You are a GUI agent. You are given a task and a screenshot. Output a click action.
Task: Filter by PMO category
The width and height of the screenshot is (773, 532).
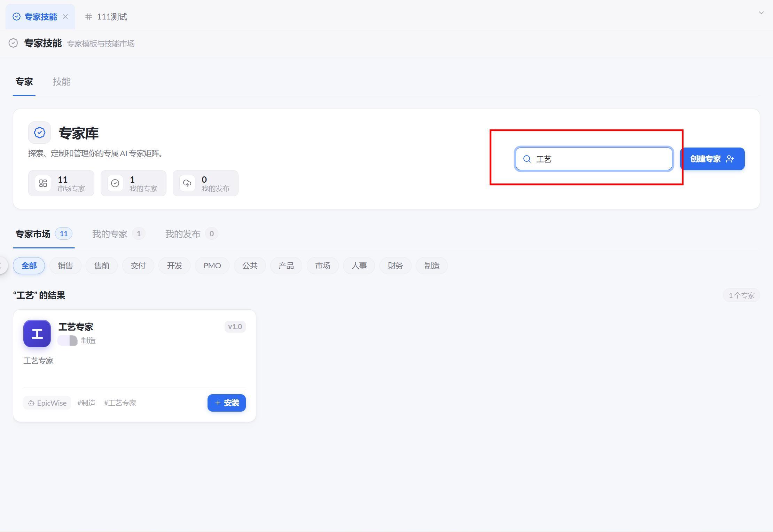tap(212, 266)
